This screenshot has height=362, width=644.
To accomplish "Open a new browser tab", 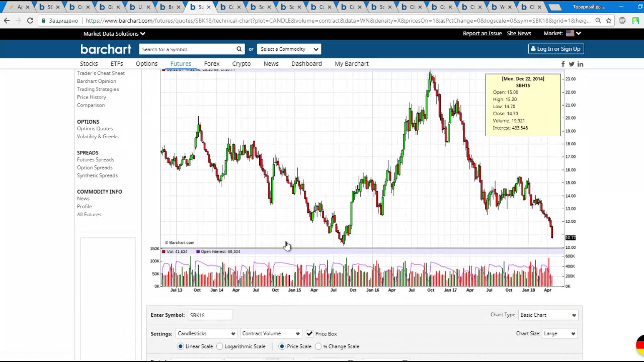I will [554, 7].
